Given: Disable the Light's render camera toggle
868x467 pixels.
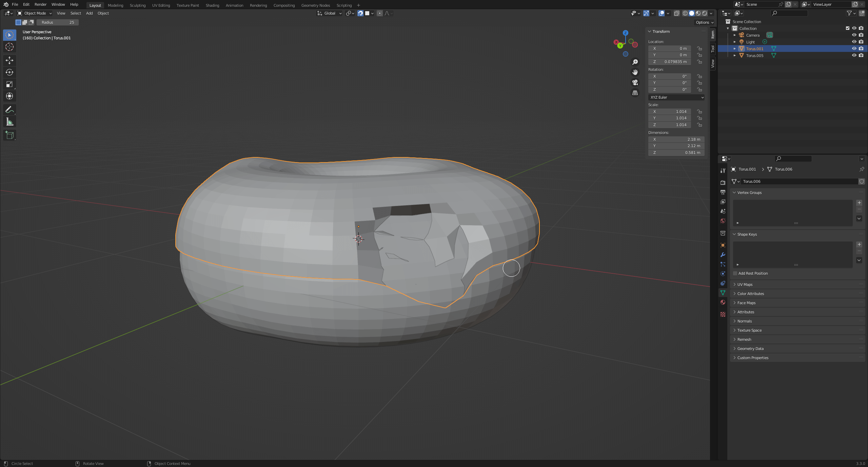Looking at the screenshot, I should (861, 42).
